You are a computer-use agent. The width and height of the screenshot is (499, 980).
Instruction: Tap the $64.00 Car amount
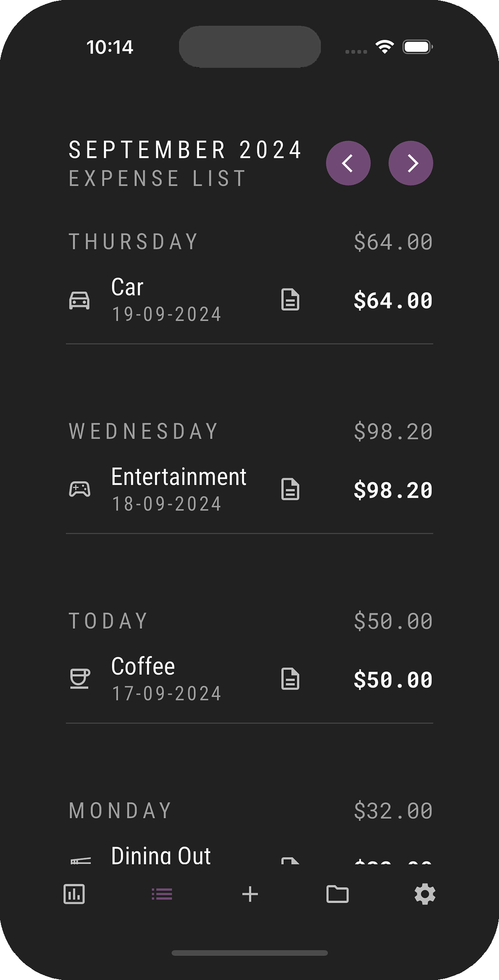click(393, 301)
